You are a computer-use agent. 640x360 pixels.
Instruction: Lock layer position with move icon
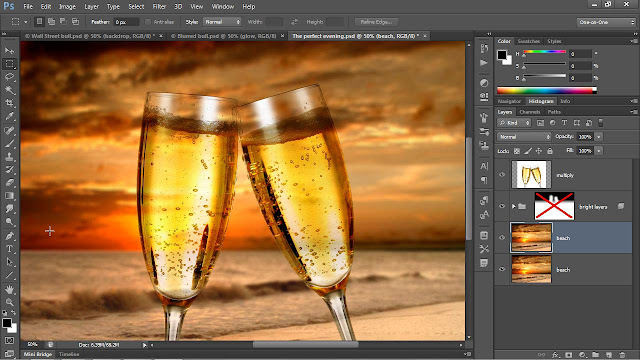(539, 151)
